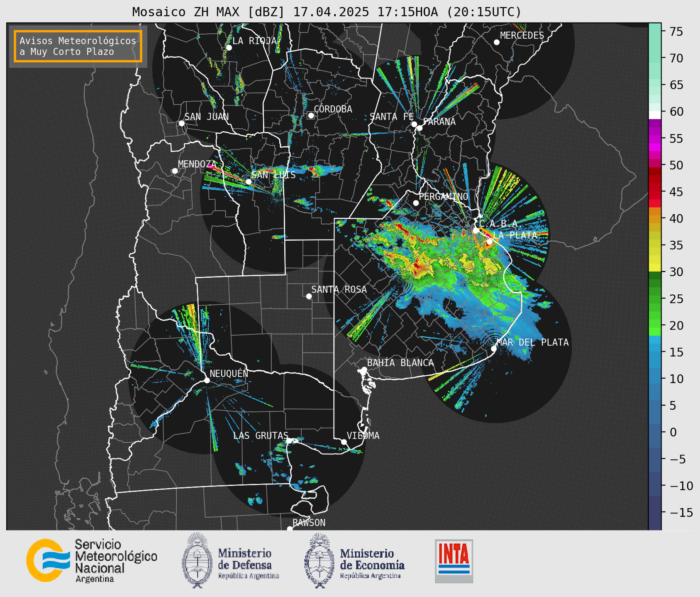Screen dimensions: 700x597
Task: Click the Ministerio de Defensa text
Action: coord(245,559)
